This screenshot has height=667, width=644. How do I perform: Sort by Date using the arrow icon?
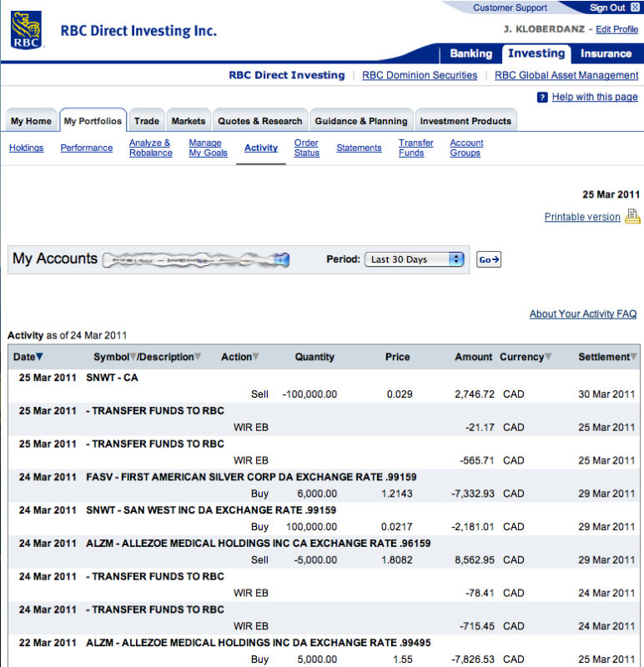coord(39,357)
